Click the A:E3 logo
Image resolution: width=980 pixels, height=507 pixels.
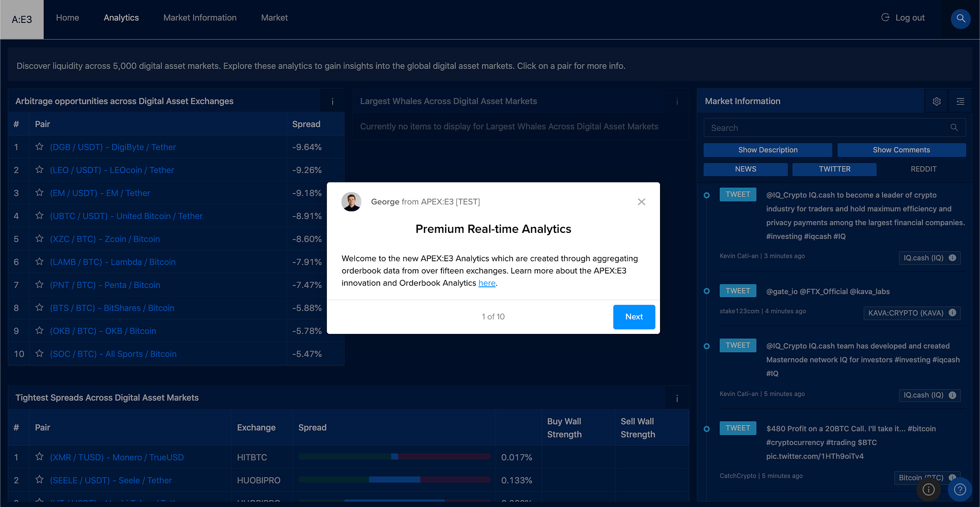(x=22, y=20)
